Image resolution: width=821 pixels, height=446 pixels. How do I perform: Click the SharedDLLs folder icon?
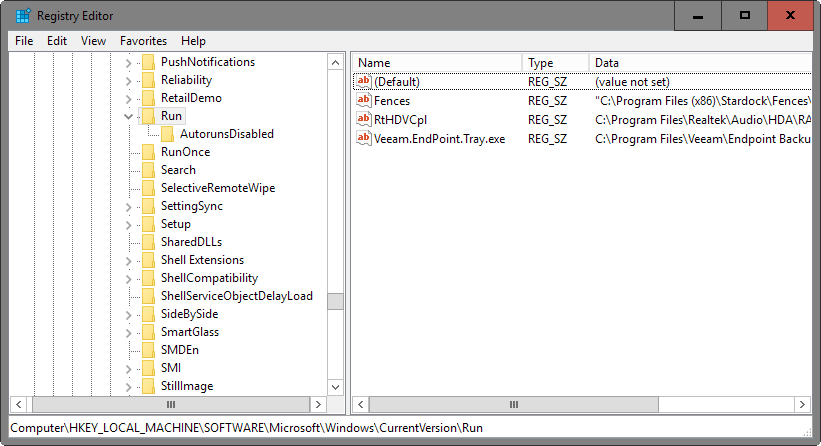pos(149,242)
